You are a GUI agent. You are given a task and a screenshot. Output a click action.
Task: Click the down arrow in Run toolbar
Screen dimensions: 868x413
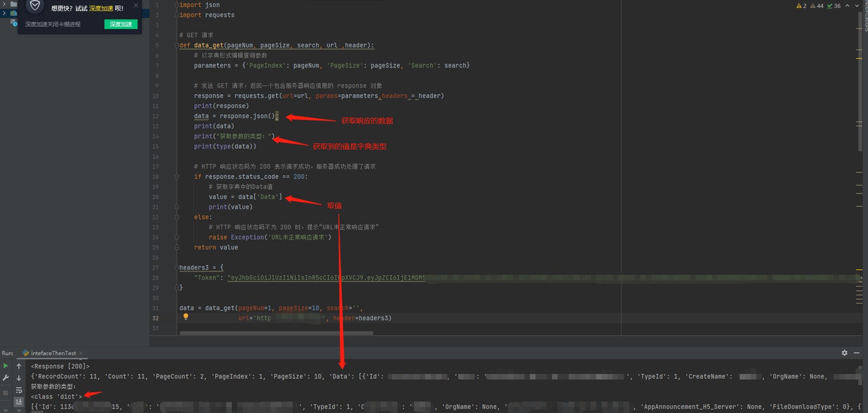point(19,378)
